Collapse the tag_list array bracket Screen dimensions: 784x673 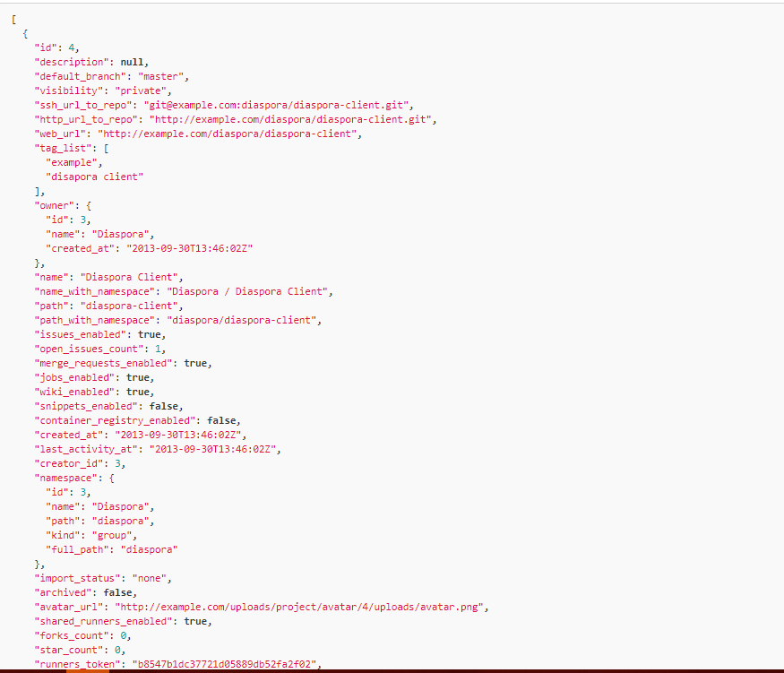[105, 148]
